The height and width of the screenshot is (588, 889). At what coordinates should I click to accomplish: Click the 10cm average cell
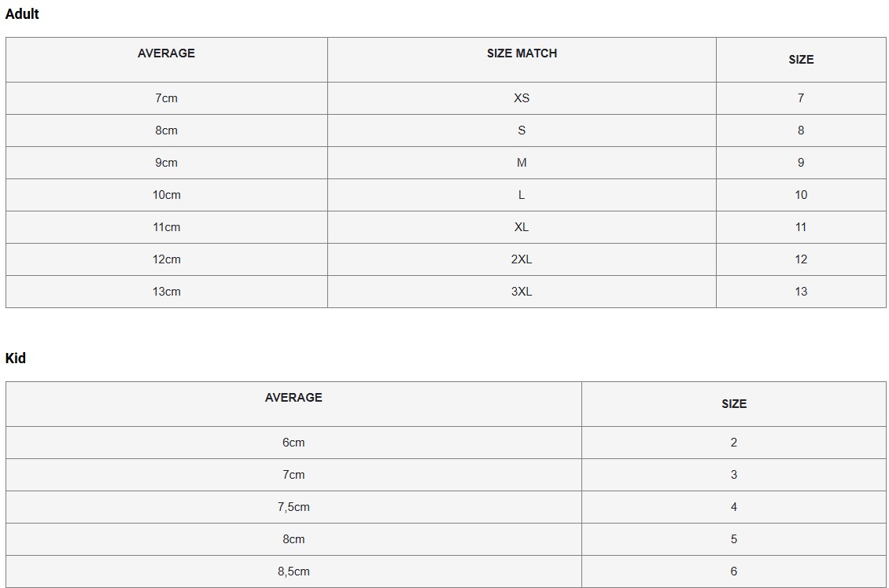(x=166, y=195)
